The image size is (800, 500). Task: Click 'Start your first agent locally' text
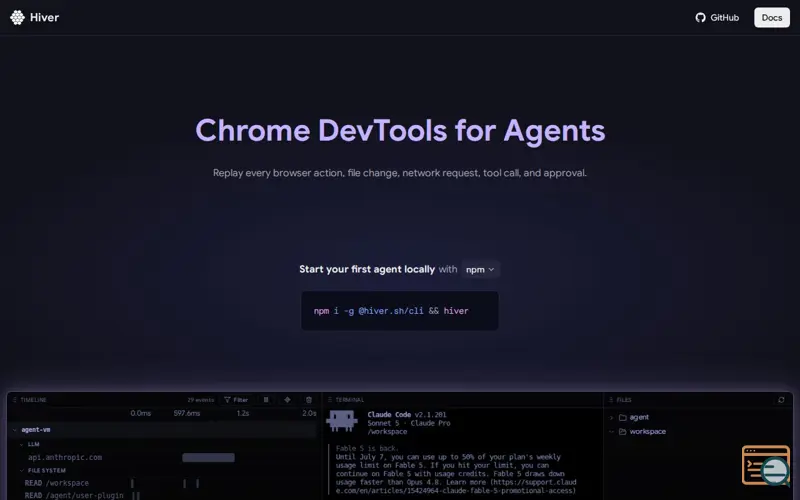(367, 269)
